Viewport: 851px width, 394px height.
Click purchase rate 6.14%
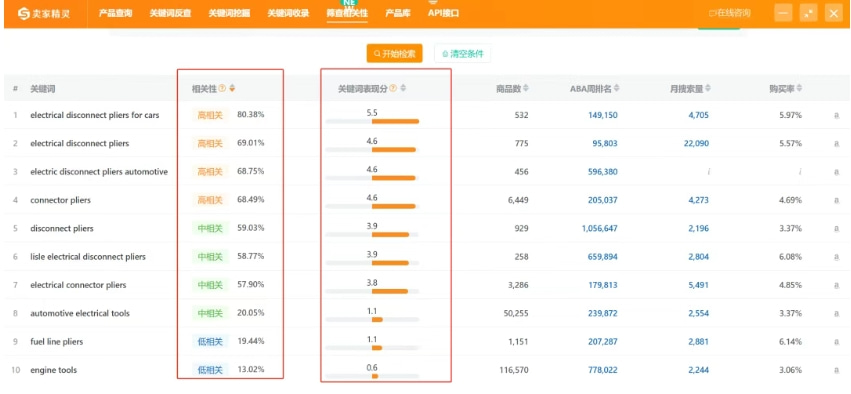790,342
